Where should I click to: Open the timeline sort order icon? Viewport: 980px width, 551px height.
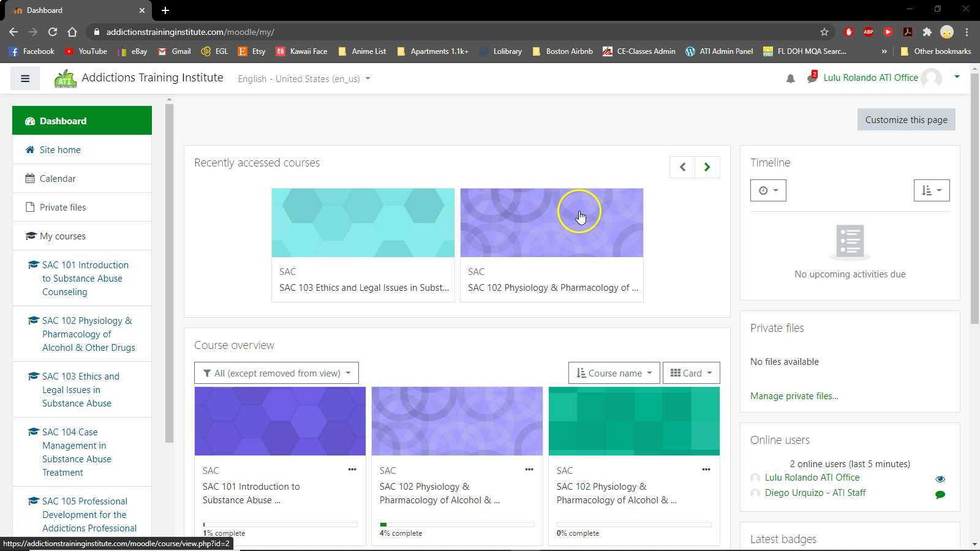[931, 190]
